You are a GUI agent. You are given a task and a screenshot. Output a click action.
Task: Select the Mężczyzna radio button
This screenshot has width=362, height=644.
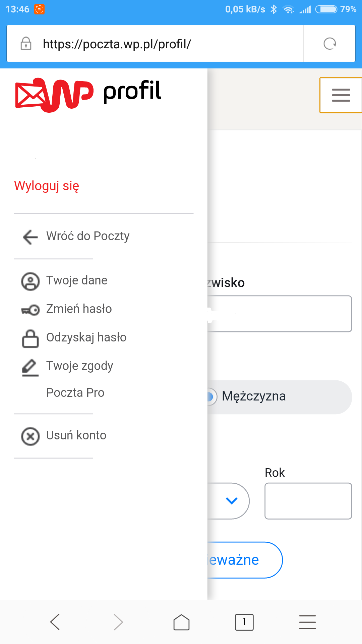click(210, 397)
